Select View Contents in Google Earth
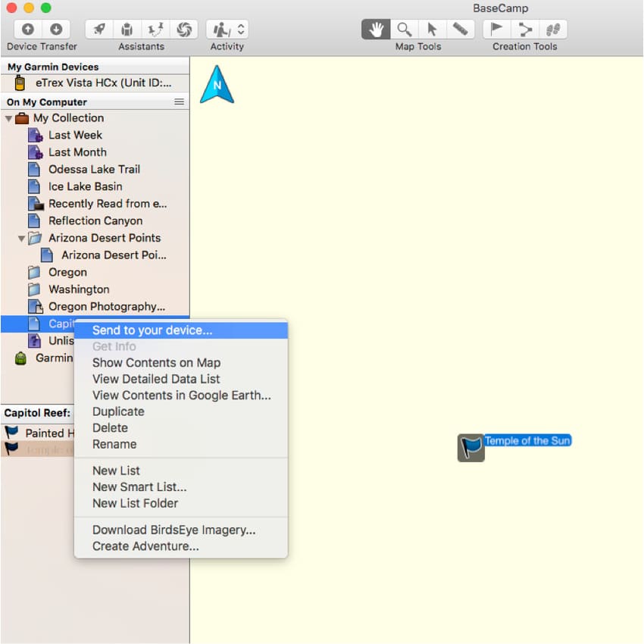The width and height of the screenshot is (644, 644). 181,395
